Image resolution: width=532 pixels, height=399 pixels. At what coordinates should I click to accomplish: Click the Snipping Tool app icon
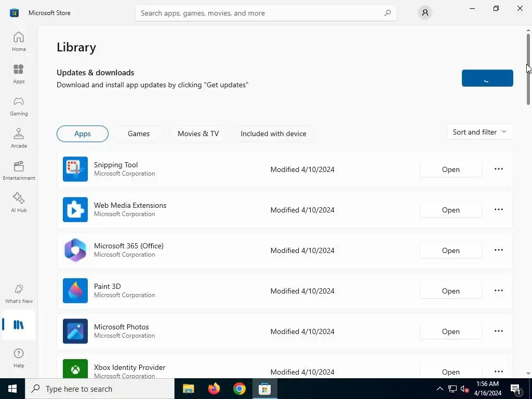pos(75,169)
